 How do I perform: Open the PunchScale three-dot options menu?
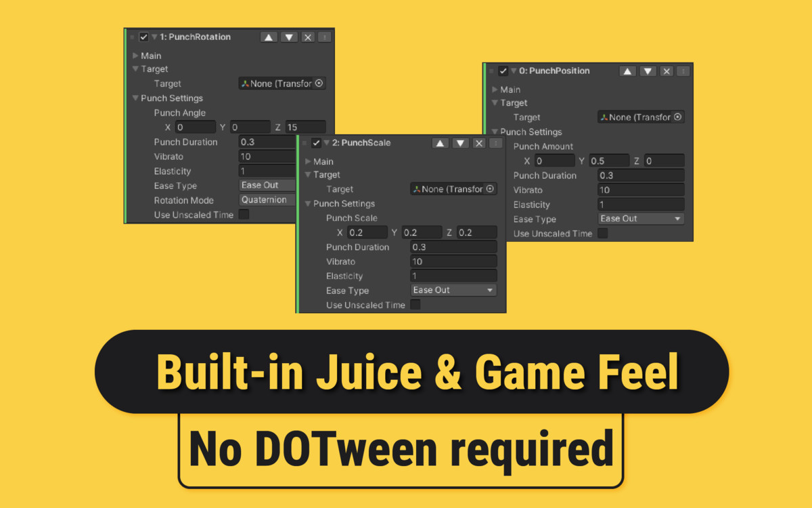496,143
